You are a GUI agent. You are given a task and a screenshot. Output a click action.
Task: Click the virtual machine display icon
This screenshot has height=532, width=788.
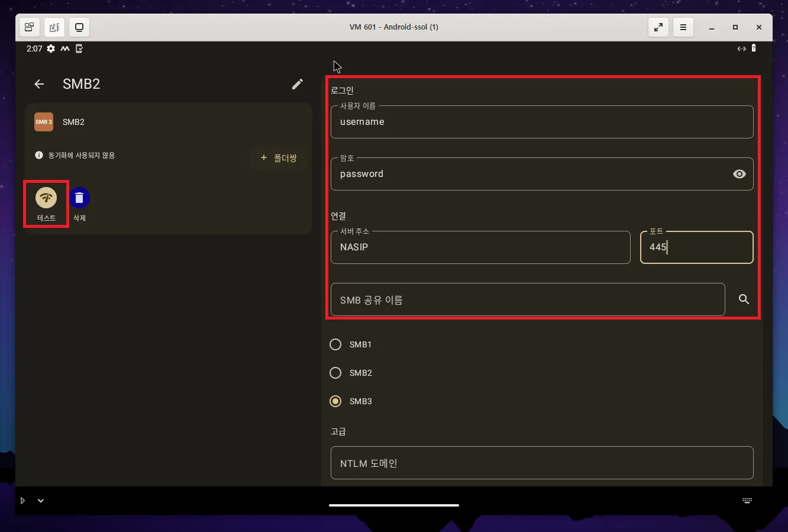pos(79,27)
